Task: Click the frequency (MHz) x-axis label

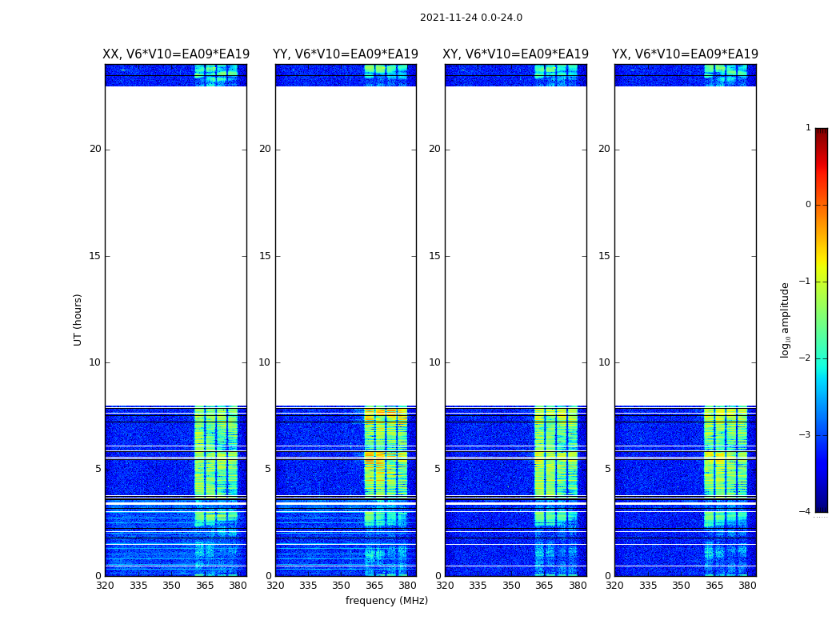Action: (386, 601)
